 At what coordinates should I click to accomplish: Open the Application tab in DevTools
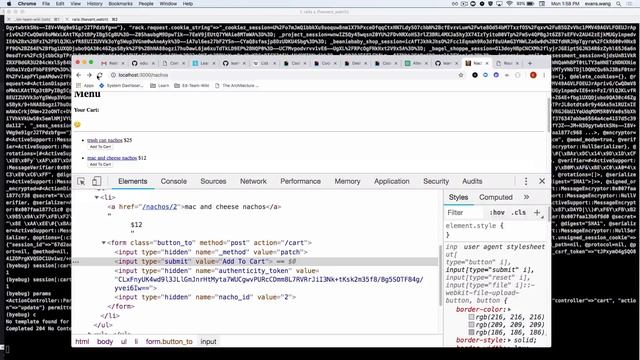click(x=391, y=181)
